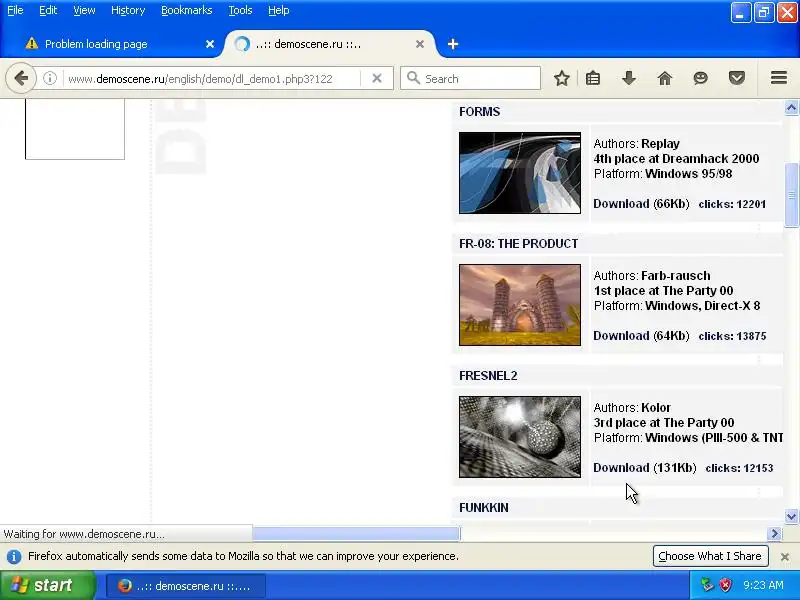Click the horizontal scrollbar thumb
The image size is (800, 600).
click(356, 534)
